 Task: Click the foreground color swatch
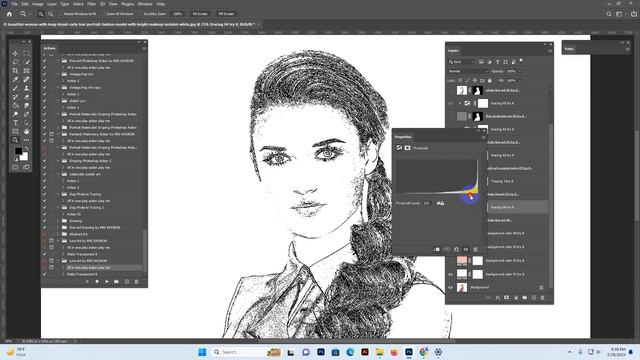(18, 151)
